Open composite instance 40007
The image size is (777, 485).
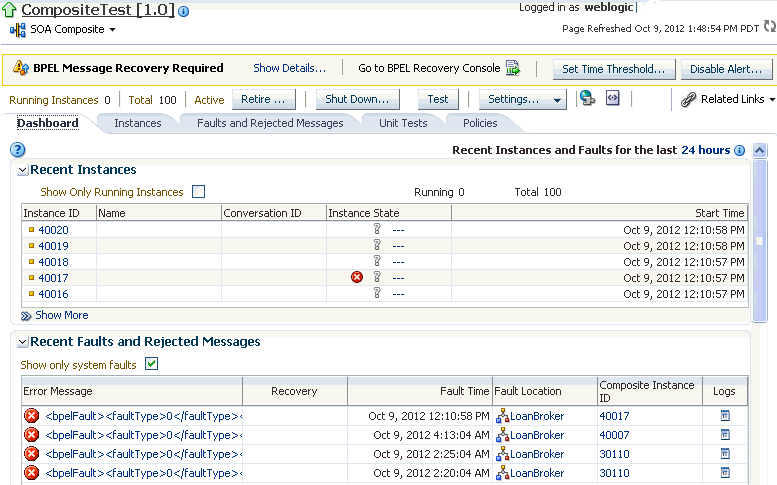pos(614,435)
